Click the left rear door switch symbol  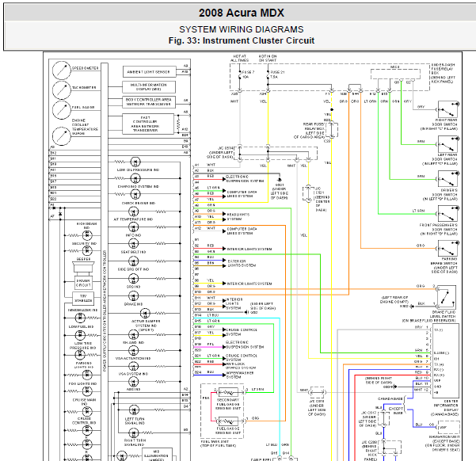pos(447,144)
